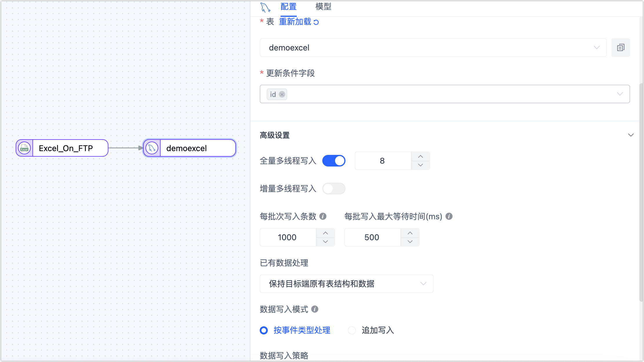
Task: Select the 追加写入 radio option
Action: (352, 330)
